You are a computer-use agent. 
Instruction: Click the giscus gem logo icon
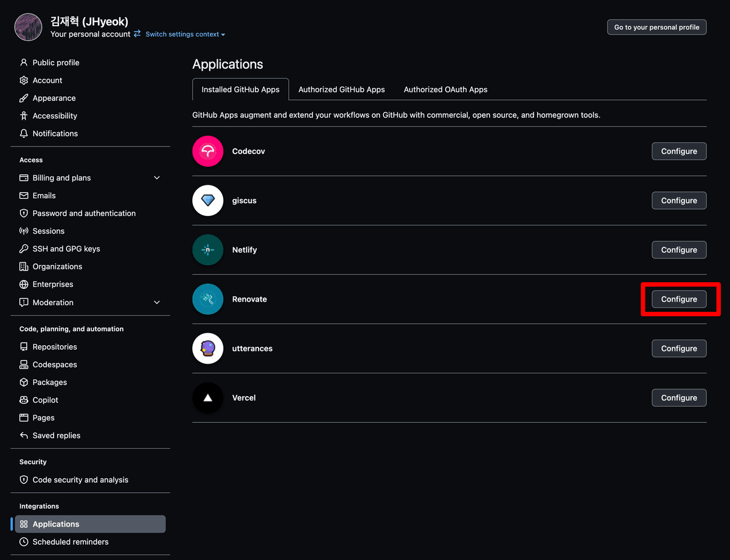[208, 201]
